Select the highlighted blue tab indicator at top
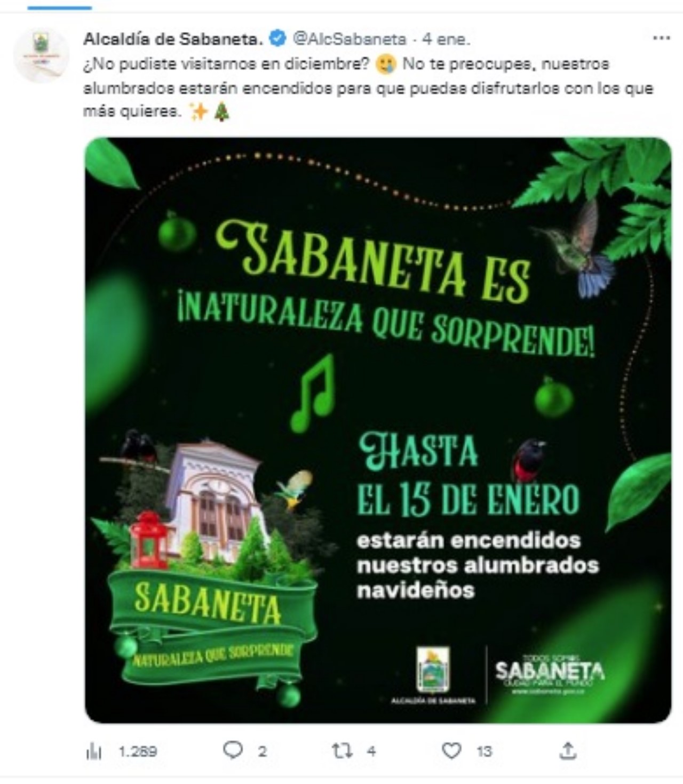 tap(60, 7)
